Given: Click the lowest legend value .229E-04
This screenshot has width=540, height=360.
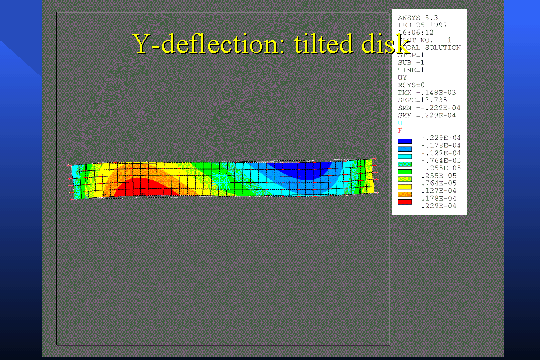Looking at the screenshot, I should 439,206.
